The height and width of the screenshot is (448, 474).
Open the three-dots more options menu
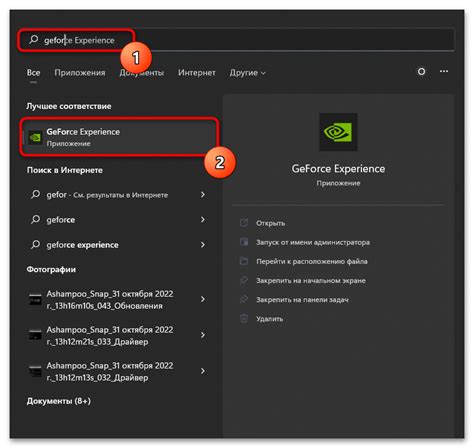(x=444, y=71)
